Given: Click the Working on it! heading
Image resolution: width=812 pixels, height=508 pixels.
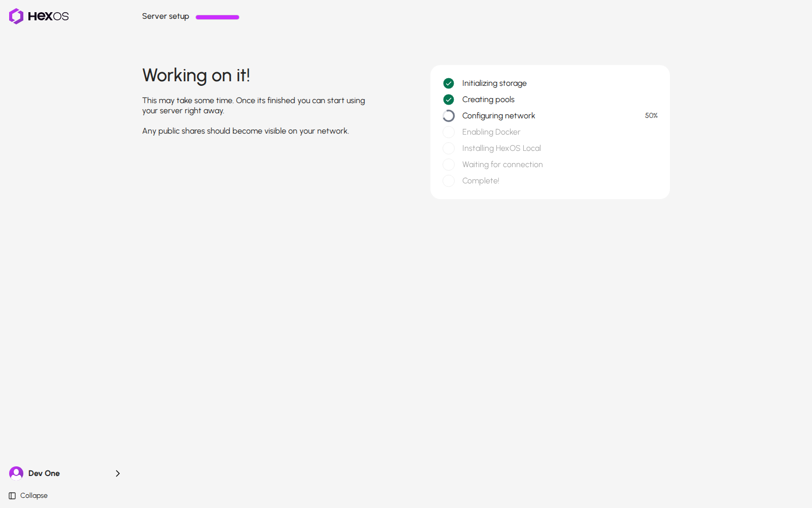Looking at the screenshot, I should coord(196,75).
